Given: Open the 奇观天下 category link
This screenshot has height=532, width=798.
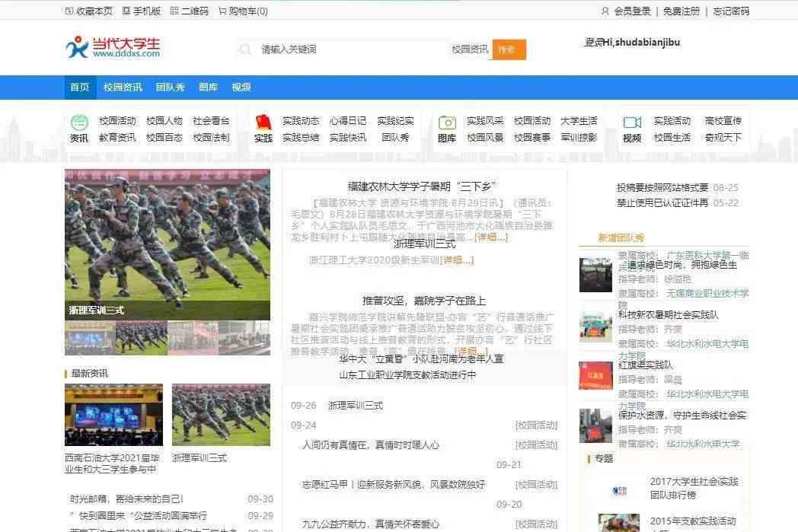Looking at the screenshot, I should (x=723, y=137).
